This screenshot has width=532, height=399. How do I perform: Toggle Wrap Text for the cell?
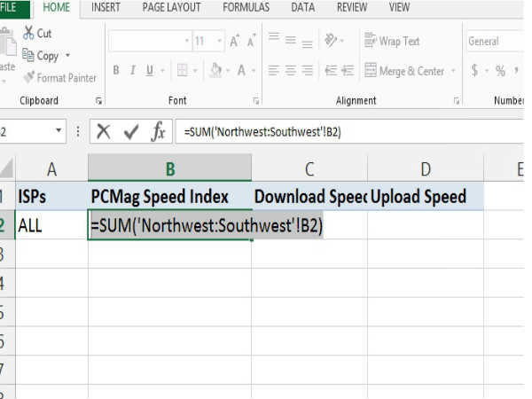[391, 41]
